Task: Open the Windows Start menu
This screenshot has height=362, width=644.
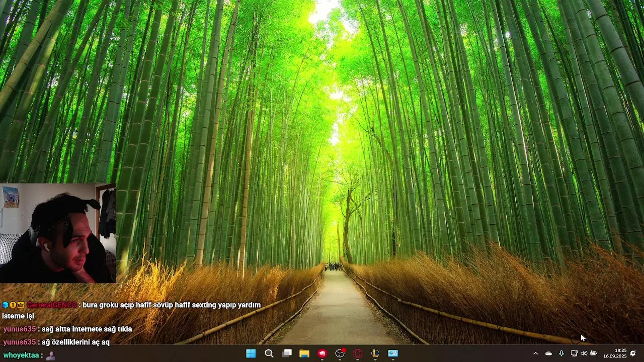Action: coord(251,353)
